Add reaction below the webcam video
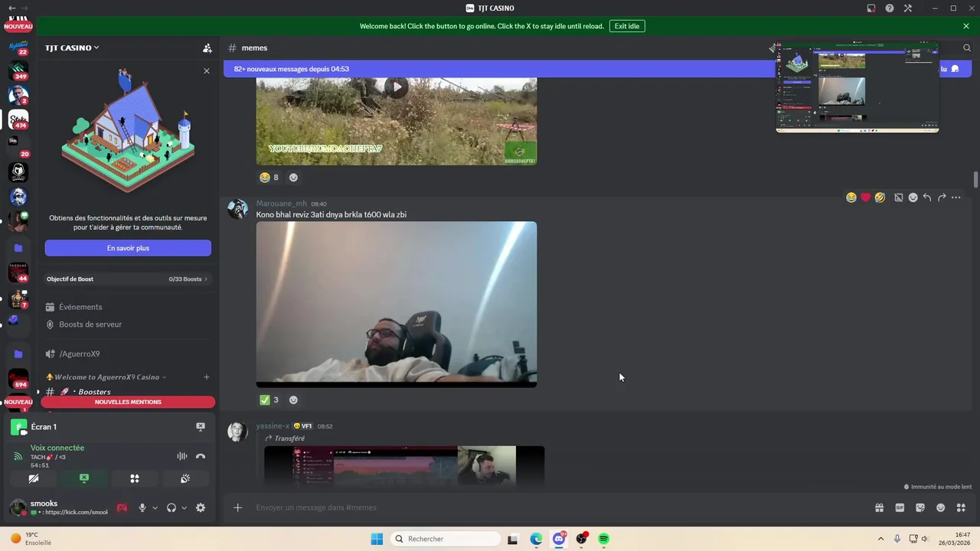 pyautogui.click(x=293, y=399)
